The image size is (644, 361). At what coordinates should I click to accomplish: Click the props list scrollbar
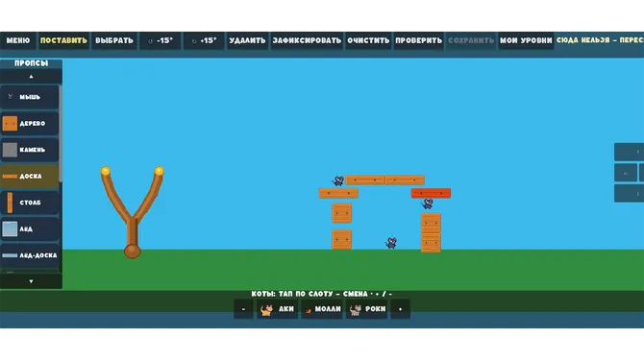pos(61,133)
